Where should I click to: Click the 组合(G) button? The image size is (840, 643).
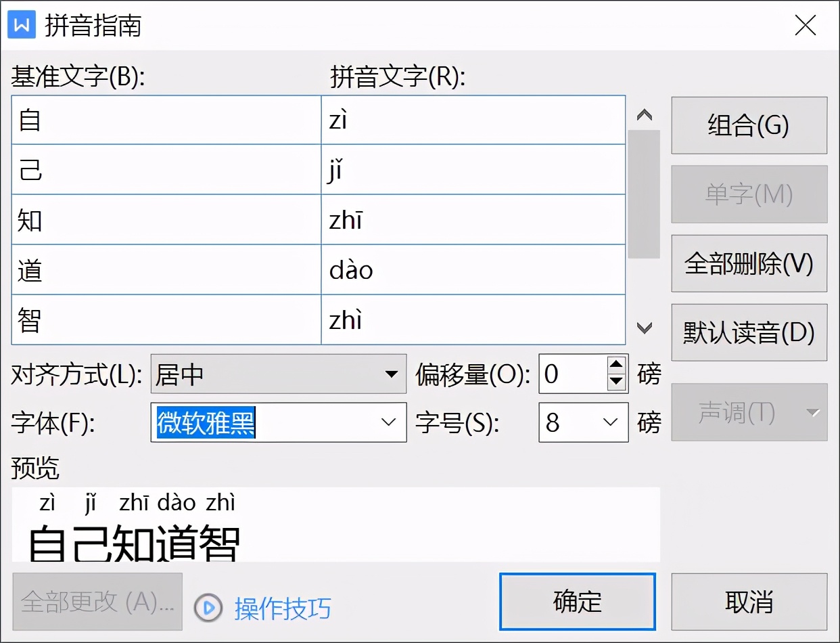749,125
